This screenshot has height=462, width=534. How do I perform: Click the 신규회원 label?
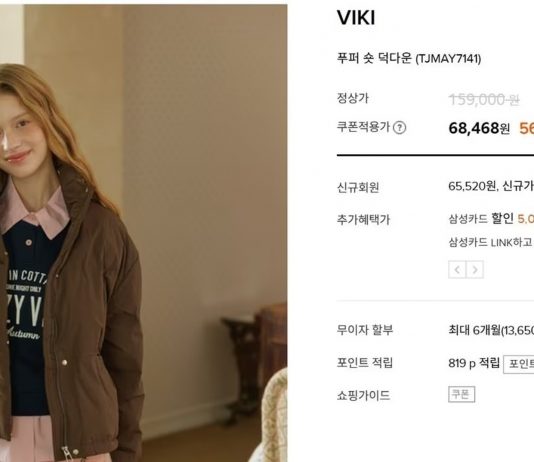358,187
